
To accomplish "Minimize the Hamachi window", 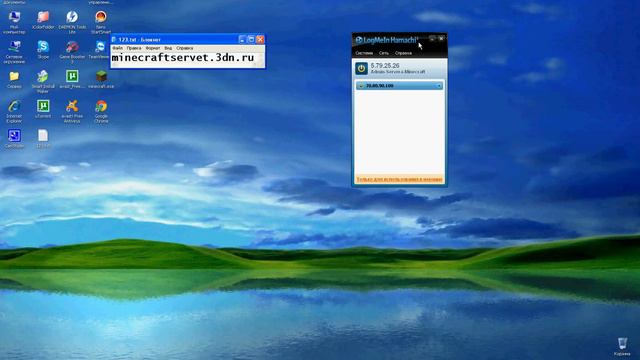I will (432, 39).
